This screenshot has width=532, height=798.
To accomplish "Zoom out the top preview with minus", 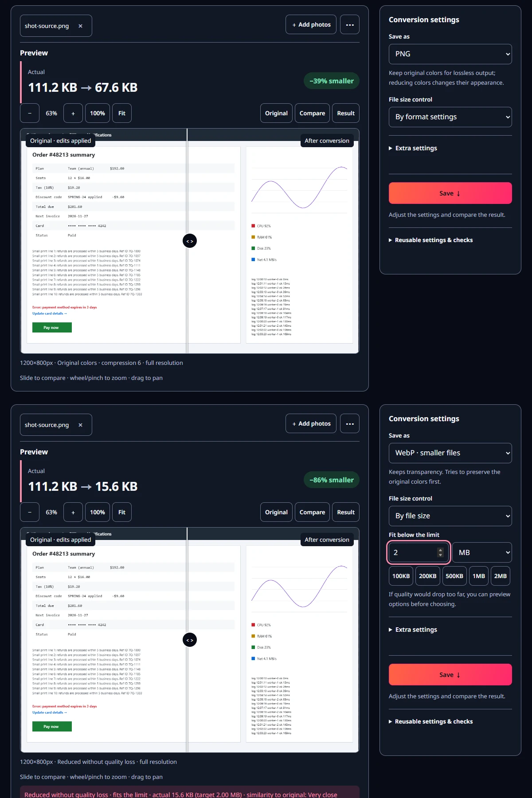I will click(x=30, y=113).
